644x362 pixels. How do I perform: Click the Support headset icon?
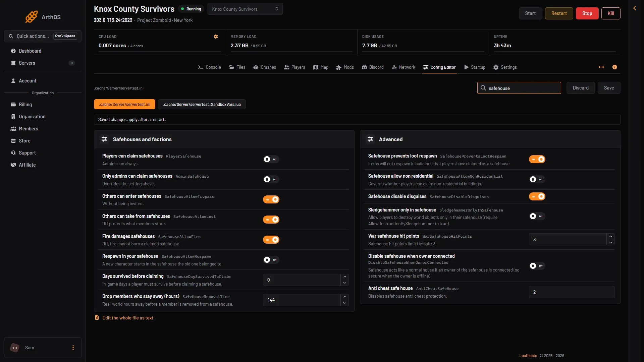(13, 153)
